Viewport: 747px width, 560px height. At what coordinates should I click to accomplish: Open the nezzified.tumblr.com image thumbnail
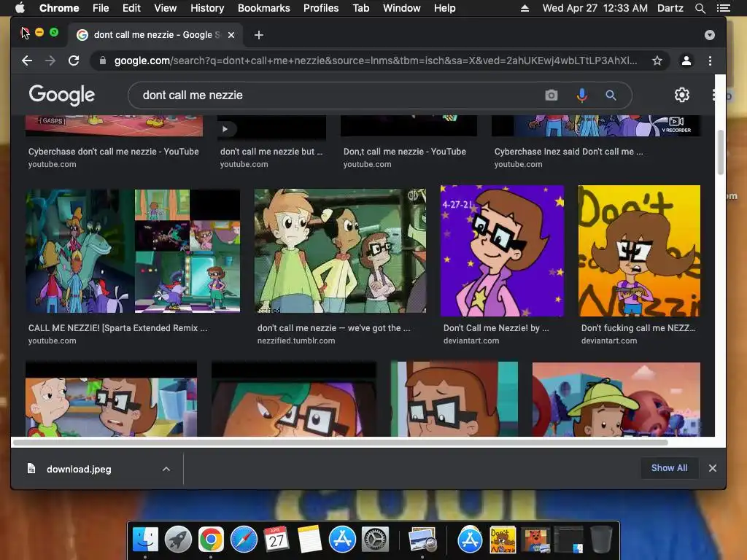click(340, 251)
